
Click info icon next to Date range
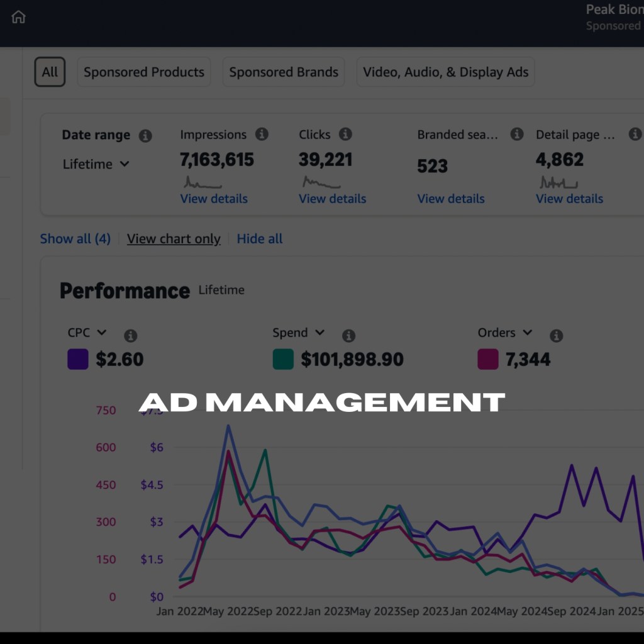[145, 136]
